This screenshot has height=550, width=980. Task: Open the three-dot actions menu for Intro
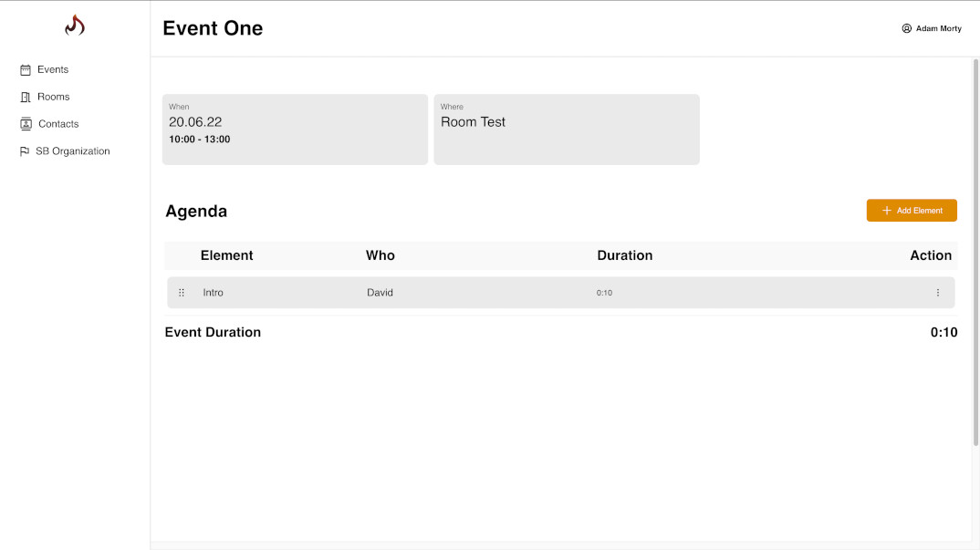coord(937,292)
